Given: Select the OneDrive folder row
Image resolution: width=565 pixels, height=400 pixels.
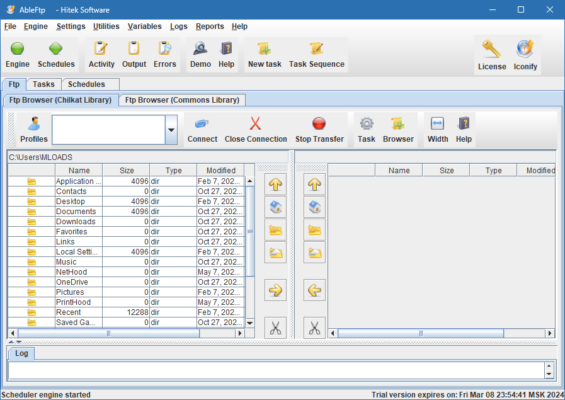Looking at the screenshot, I should (126, 282).
